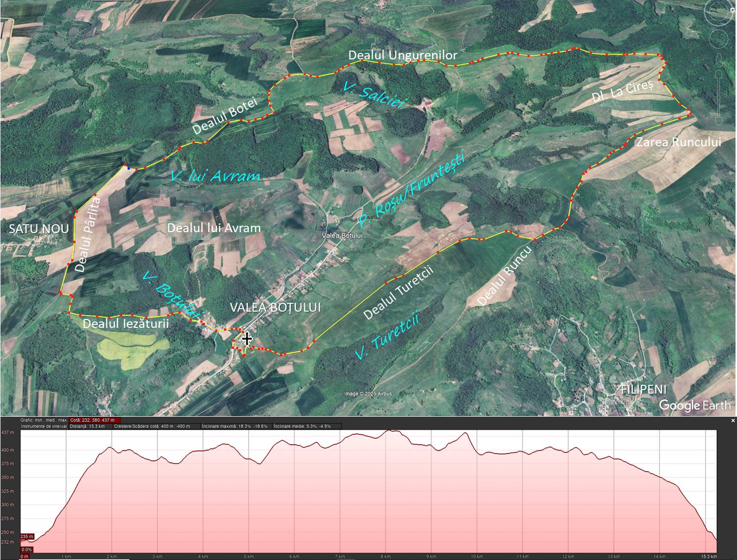Click the Creștere/Scădere cotă statistic
The height and width of the screenshot is (560, 737).
151,426
